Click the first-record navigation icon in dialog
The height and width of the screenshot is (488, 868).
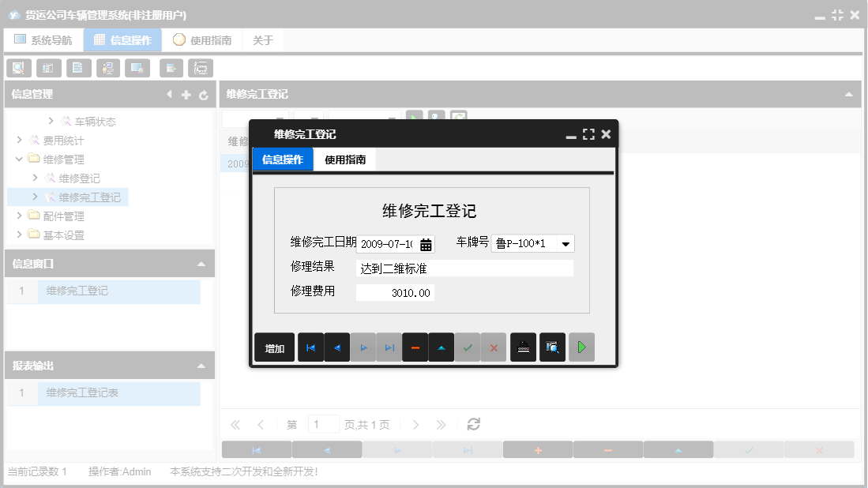coord(310,347)
